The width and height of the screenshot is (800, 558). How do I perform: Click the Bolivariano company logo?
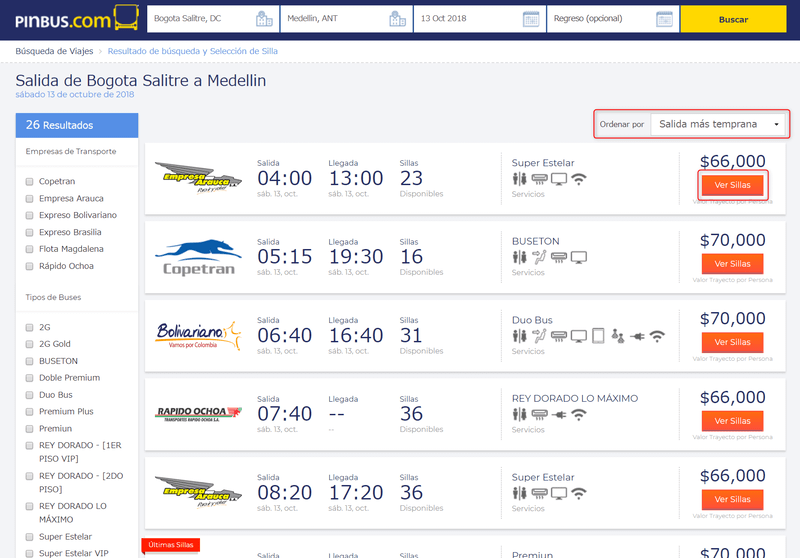(x=198, y=335)
